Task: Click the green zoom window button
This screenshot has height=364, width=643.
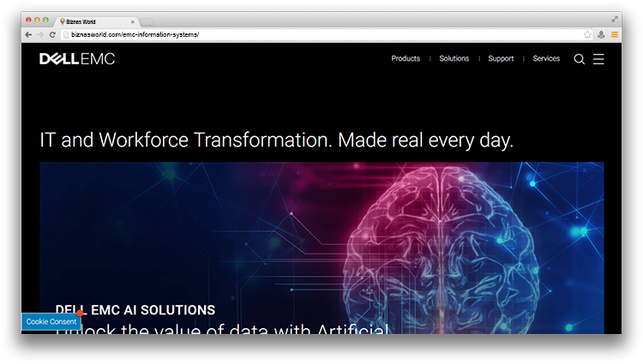Action: tap(45, 20)
